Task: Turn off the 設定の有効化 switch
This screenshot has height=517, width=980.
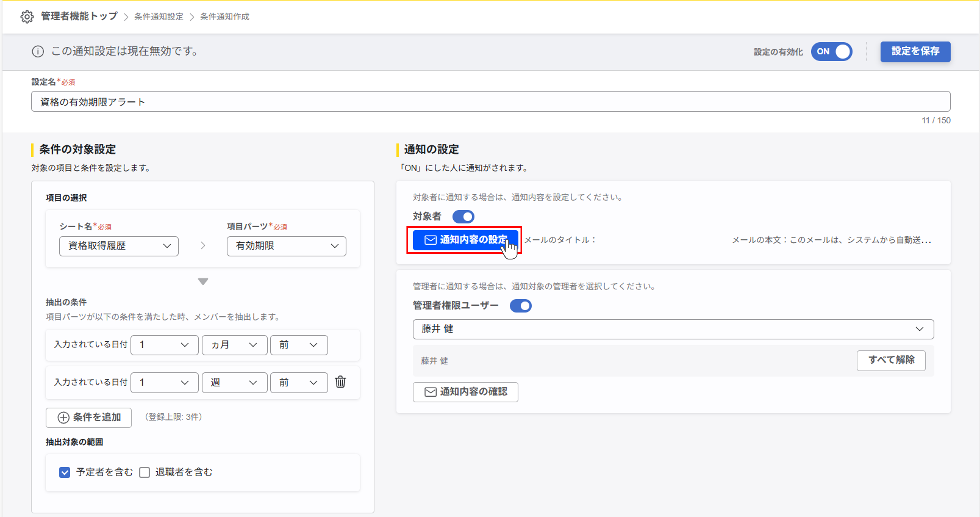Action: (x=832, y=52)
